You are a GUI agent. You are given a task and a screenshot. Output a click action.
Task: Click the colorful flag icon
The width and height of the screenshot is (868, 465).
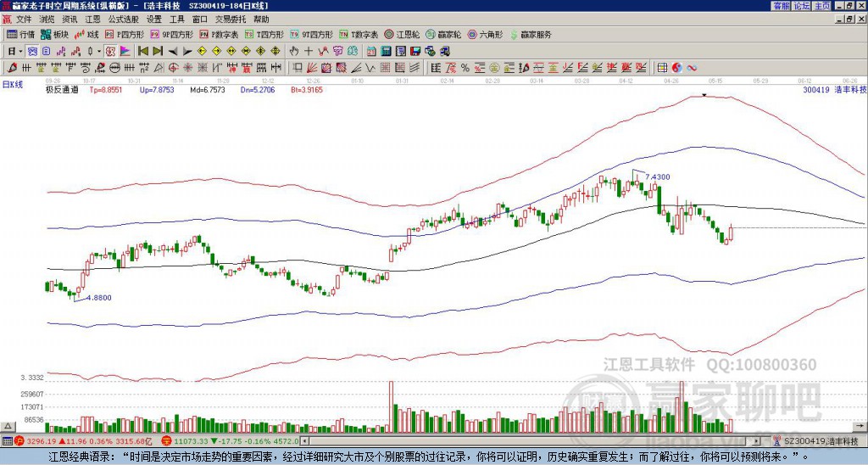(125, 52)
